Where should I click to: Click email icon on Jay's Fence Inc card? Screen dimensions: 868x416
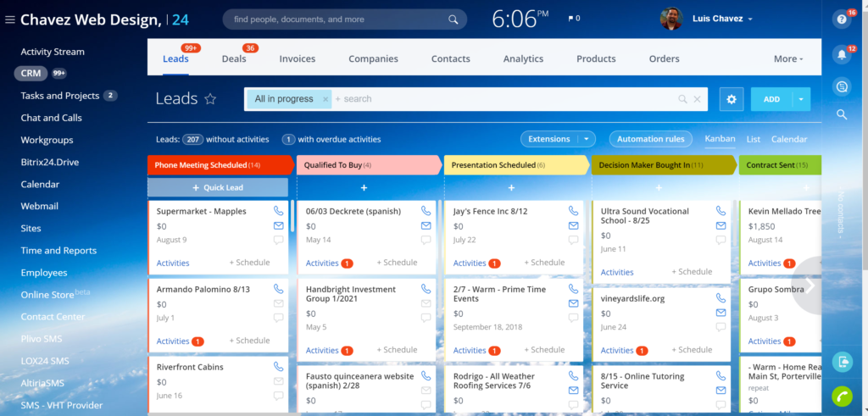(574, 225)
